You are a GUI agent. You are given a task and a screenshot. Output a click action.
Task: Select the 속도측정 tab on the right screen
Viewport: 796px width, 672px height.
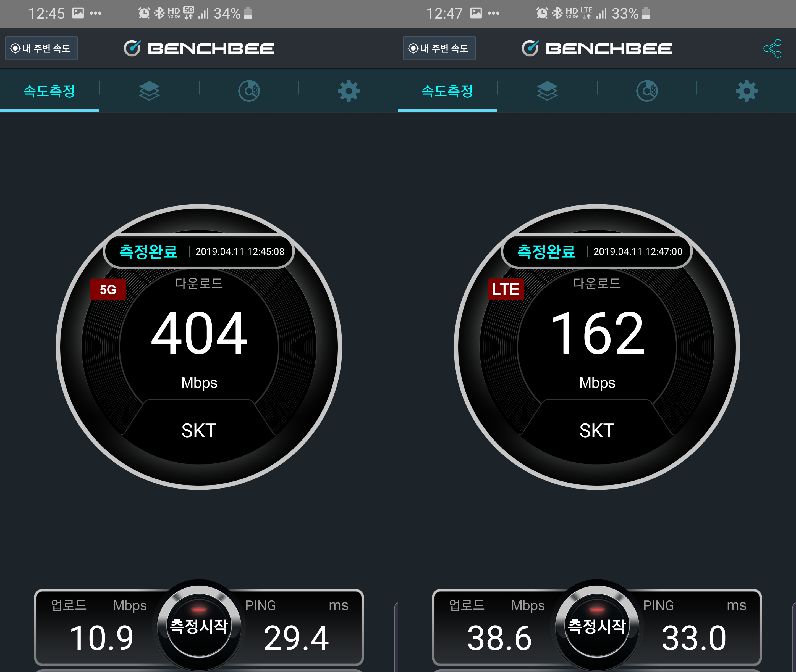coord(447,91)
